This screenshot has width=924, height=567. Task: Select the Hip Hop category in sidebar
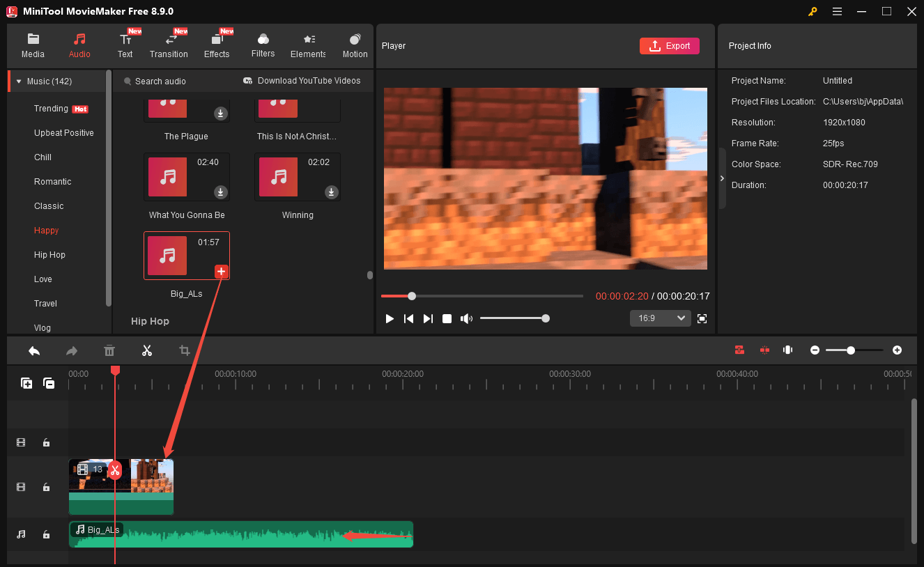click(49, 255)
